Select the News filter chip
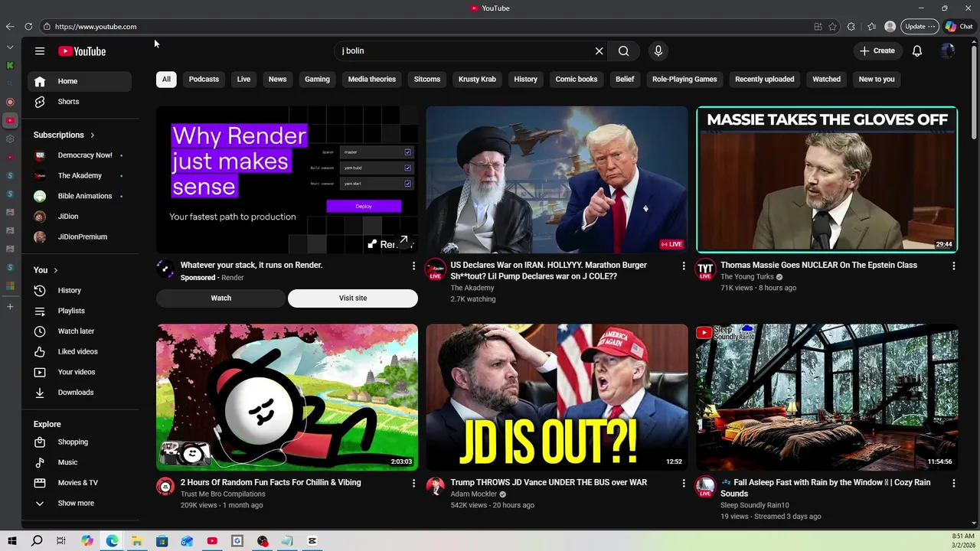This screenshot has height=551, width=980. click(x=277, y=80)
